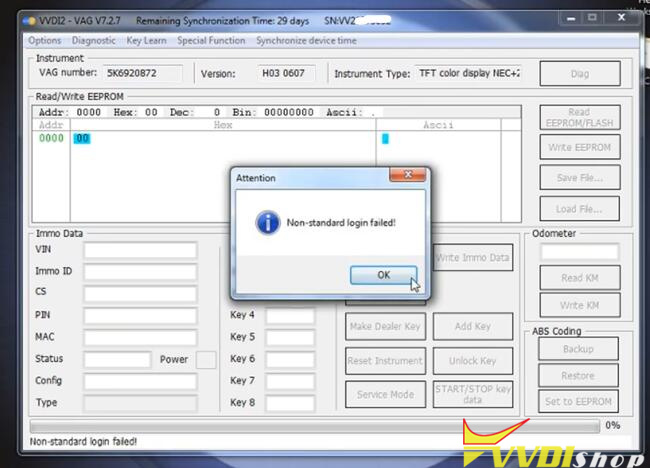Click the PIN input field

tap(140, 315)
